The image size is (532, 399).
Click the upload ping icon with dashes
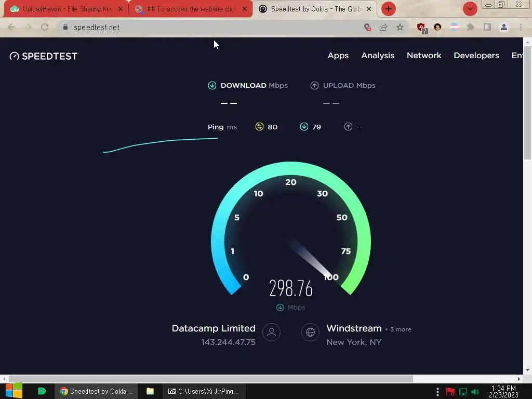348,127
